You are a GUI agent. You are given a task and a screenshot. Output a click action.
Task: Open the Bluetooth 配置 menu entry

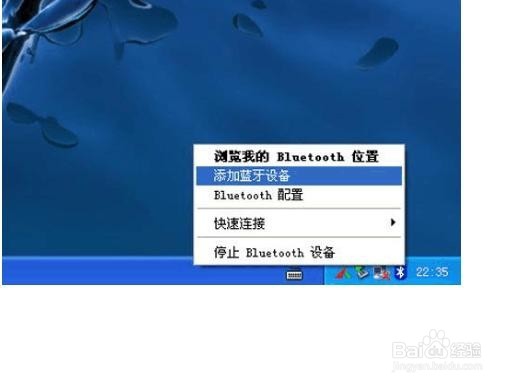(x=299, y=195)
